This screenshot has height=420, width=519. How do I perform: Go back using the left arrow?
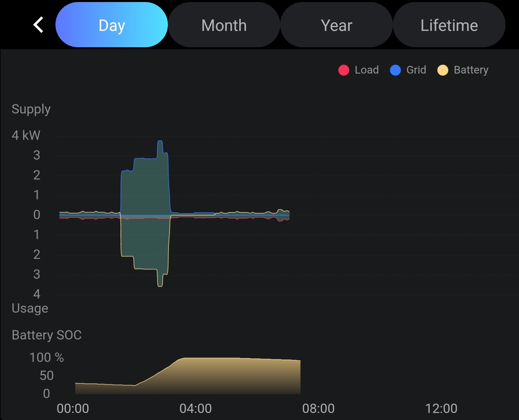point(38,25)
